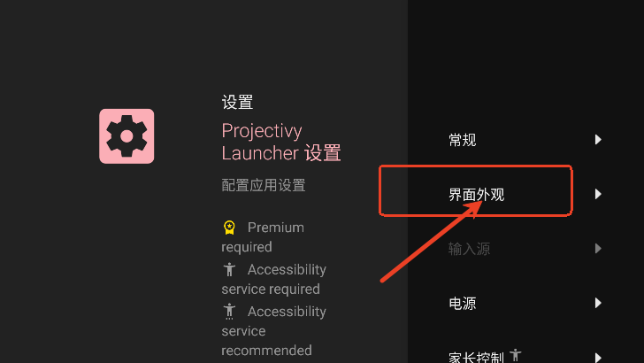Open the 电源 settings entry

pyautogui.click(x=525, y=303)
